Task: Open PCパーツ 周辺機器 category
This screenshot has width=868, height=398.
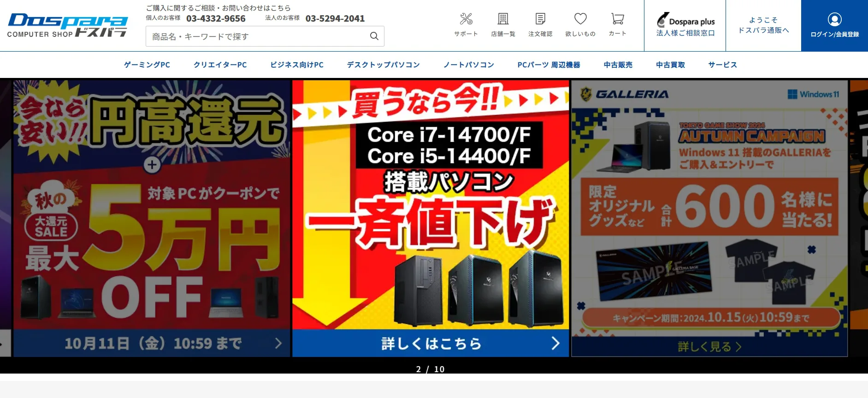Action: click(549, 65)
